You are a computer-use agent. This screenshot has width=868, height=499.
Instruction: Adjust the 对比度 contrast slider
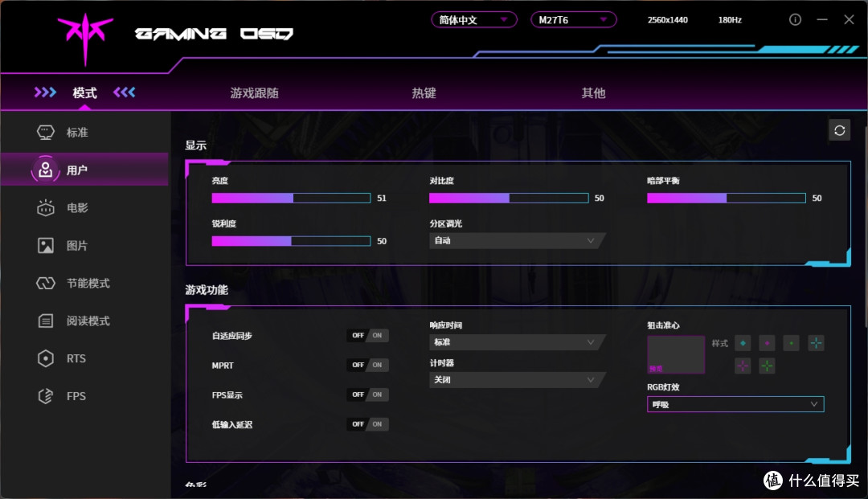click(509, 198)
